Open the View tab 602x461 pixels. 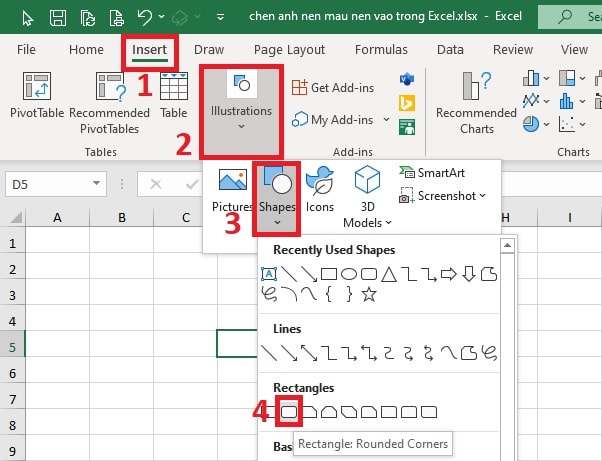[x=574, y=50]
